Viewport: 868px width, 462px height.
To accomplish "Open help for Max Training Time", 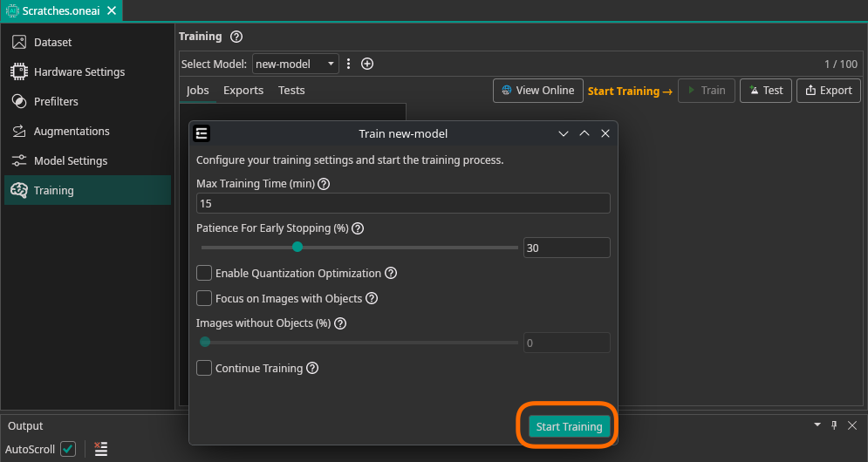I will pyautogui.click(x=324, y=184).
